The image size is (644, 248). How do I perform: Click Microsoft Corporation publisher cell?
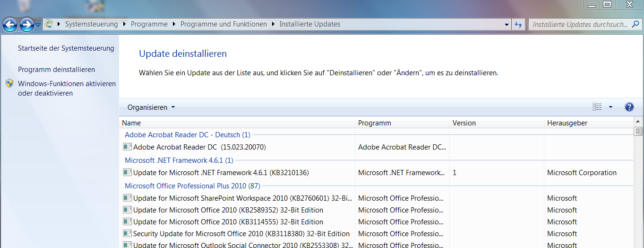click(582, 173)
